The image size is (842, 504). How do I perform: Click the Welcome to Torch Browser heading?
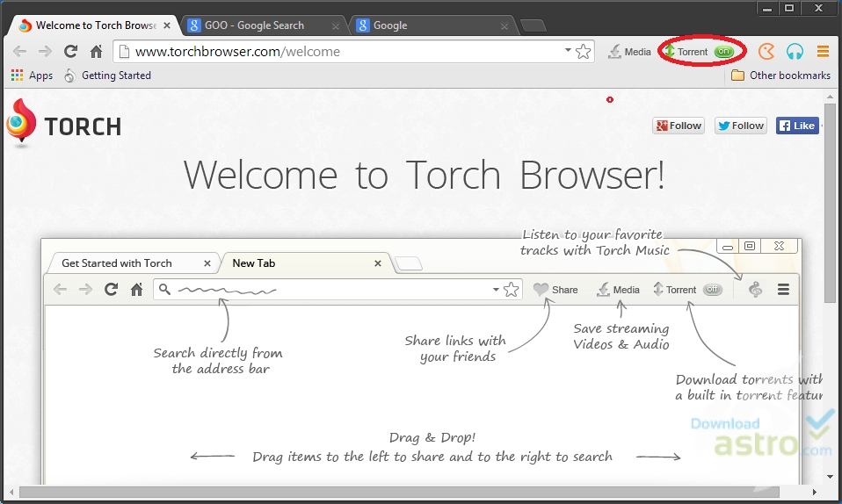pyautogui.click(x=425, y=175)
